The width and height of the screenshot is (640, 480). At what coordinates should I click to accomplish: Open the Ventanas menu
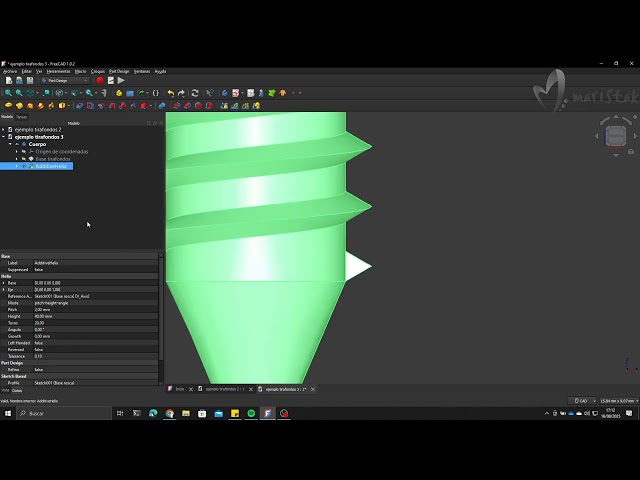click(142, 71)
